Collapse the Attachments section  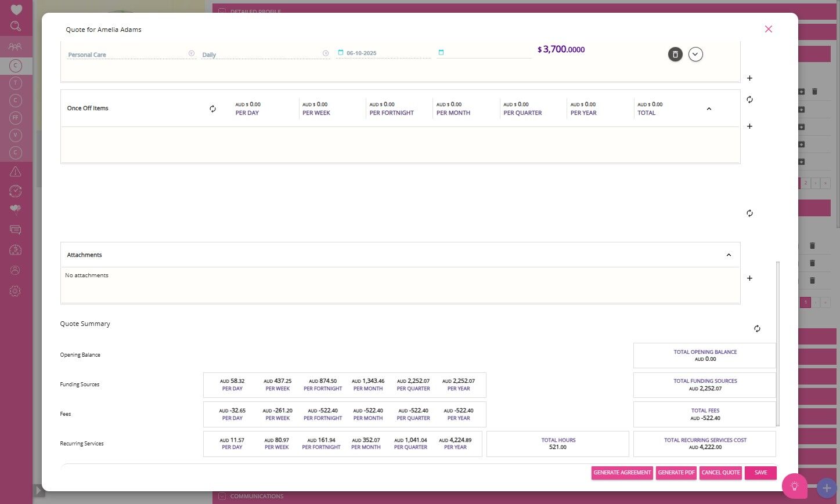(x=729, y=255)
